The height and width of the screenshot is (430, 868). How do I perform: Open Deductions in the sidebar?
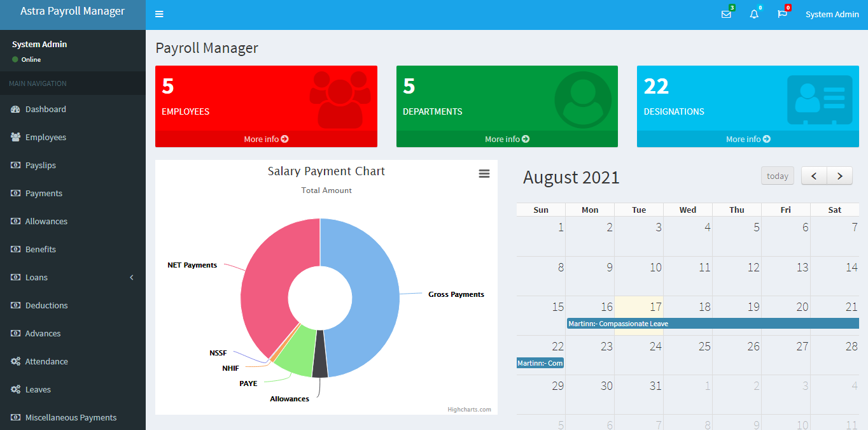click(46, 306)
